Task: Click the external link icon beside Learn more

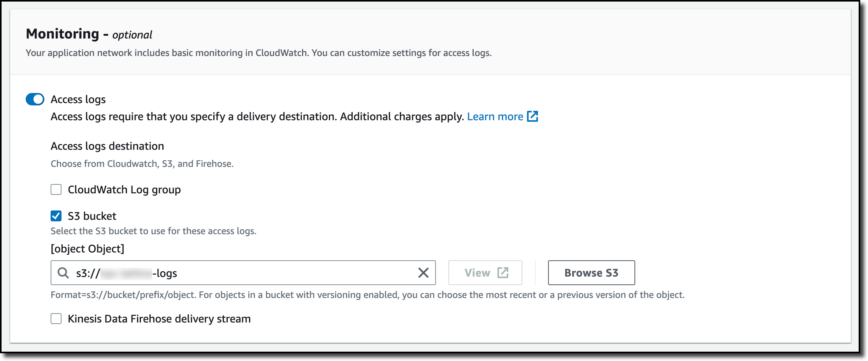Action: click(x=532, y=116)
